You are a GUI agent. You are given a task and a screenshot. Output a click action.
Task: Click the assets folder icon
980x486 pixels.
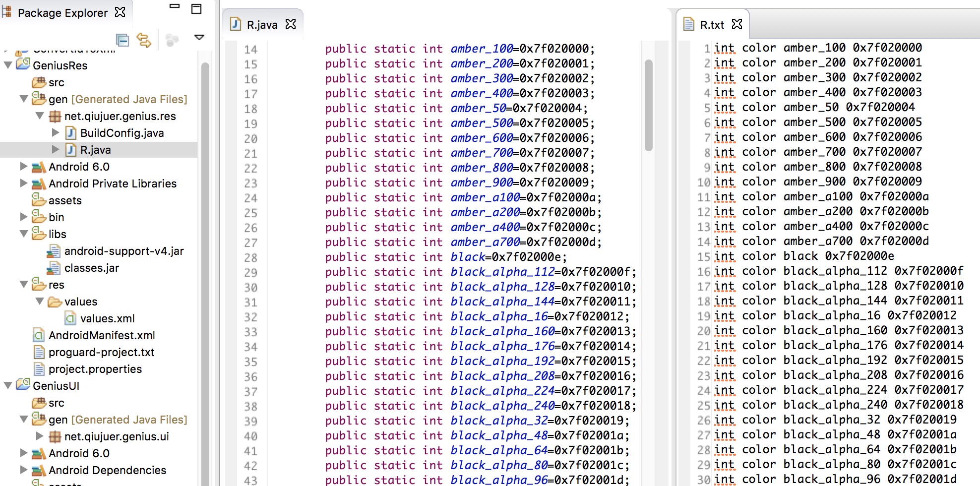(39, 200)
